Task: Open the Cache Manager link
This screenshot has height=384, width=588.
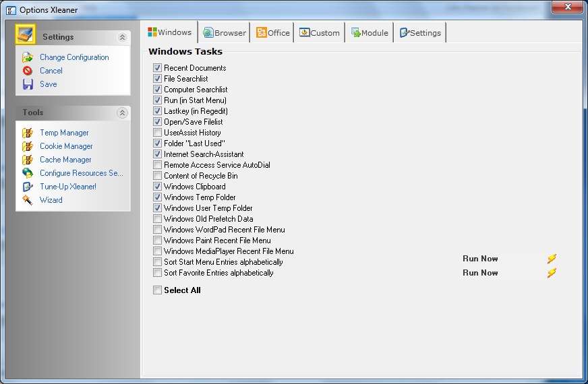Action: [x=65, y=160]
